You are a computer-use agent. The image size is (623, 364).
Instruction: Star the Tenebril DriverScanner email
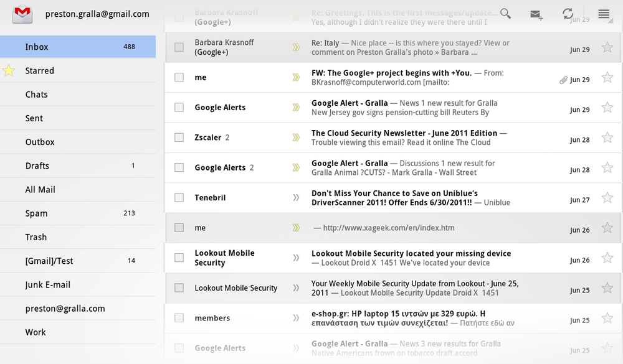pos(607,197)
